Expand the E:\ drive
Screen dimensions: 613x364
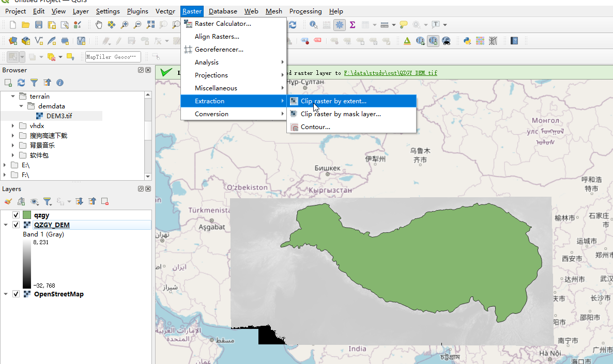(x=5, y=165)
